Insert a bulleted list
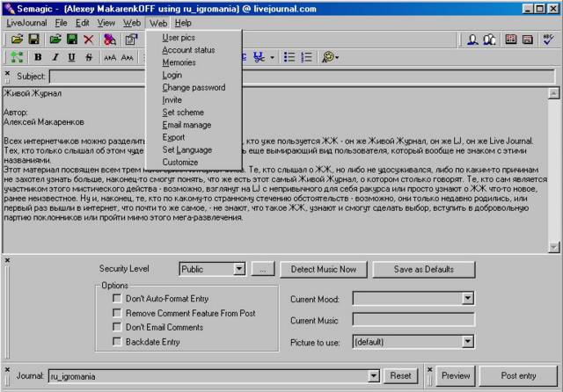Screen dimensions: 563x392 [289, 57]
